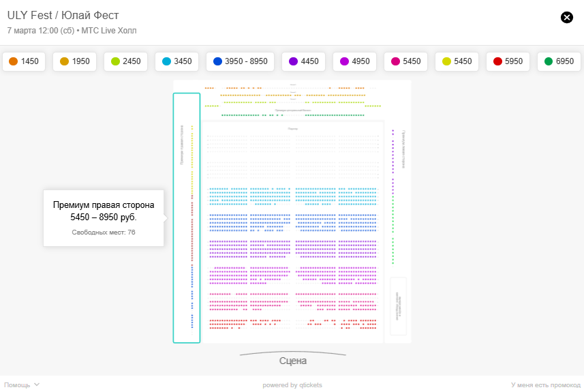
Task: Close the ticket selection dialog
Action: point(566,18)
